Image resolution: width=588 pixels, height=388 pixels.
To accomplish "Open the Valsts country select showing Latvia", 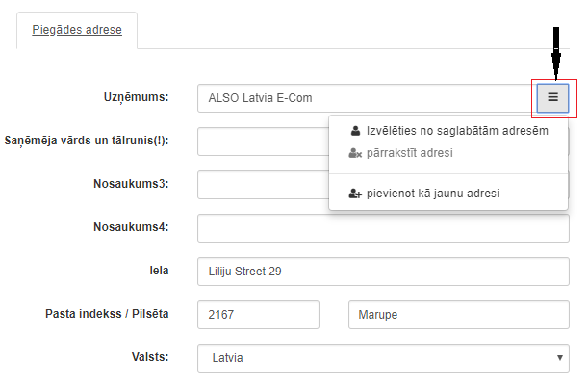I will (383, 358).
